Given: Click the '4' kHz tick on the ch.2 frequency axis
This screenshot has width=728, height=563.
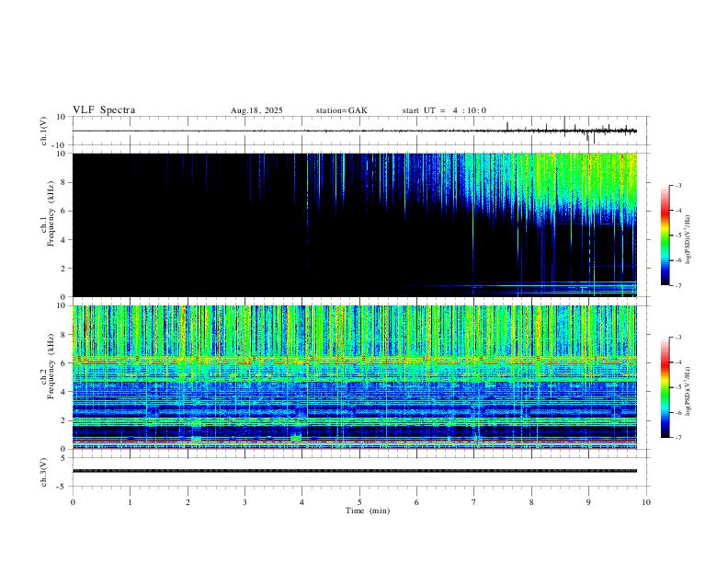Looking at the screenshot, I should tap(63, 392).
